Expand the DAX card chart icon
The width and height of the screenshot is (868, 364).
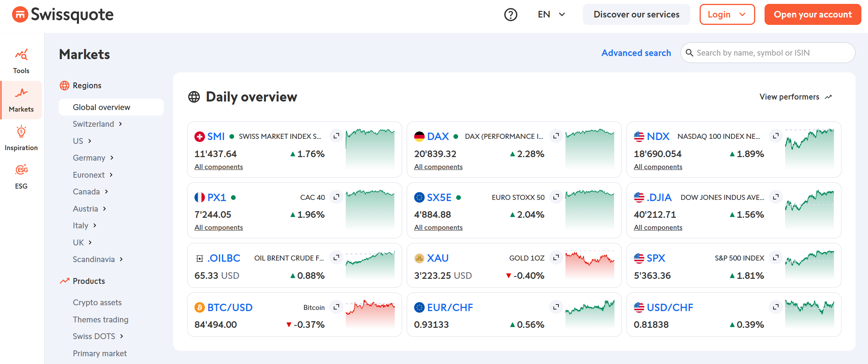pos(556,136)
